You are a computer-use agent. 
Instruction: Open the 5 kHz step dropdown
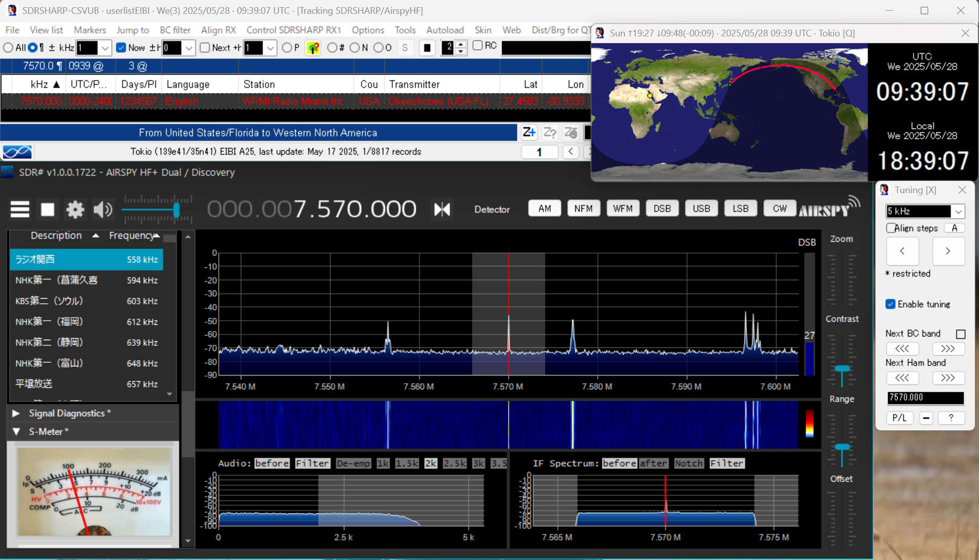[958, 211]
